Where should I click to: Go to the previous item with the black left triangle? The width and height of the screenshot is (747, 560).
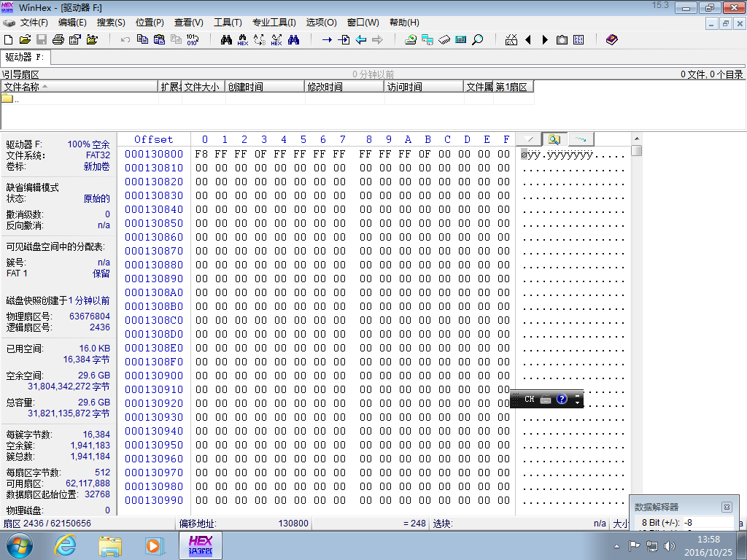tap(528, 40)
